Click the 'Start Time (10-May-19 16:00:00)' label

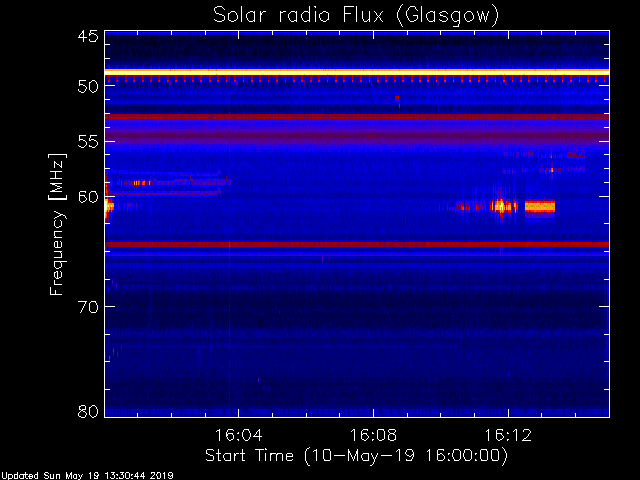click(356, 455)
